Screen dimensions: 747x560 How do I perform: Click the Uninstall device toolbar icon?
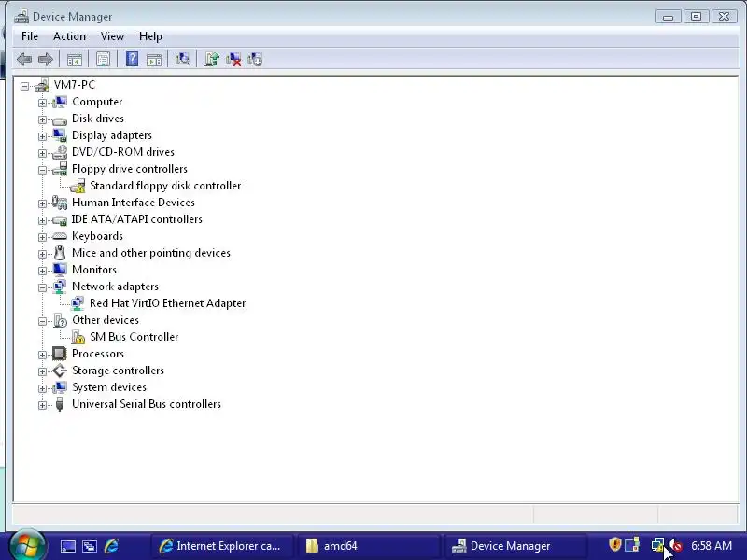click(x=233, y=59)
